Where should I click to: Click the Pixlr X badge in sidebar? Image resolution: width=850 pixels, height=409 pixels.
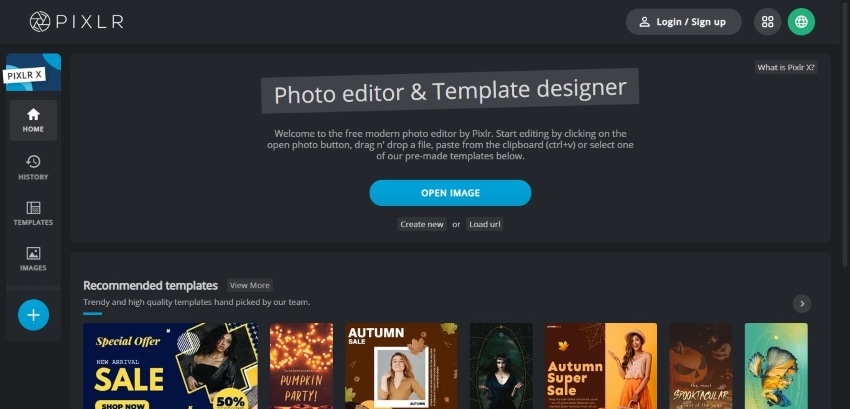(33, 72)
